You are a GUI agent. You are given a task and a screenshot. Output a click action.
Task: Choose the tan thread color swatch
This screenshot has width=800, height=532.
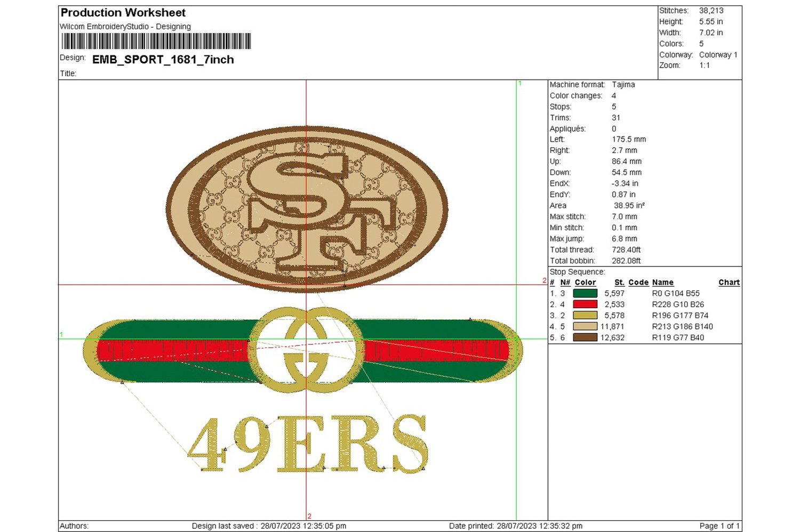click(x=585, y=326)
